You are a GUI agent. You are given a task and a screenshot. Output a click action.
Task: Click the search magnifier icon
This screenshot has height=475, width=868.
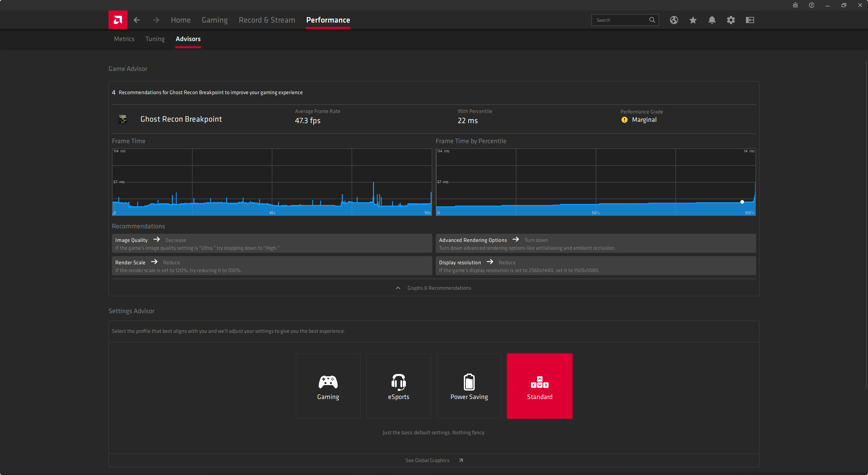tap(652, 20)
